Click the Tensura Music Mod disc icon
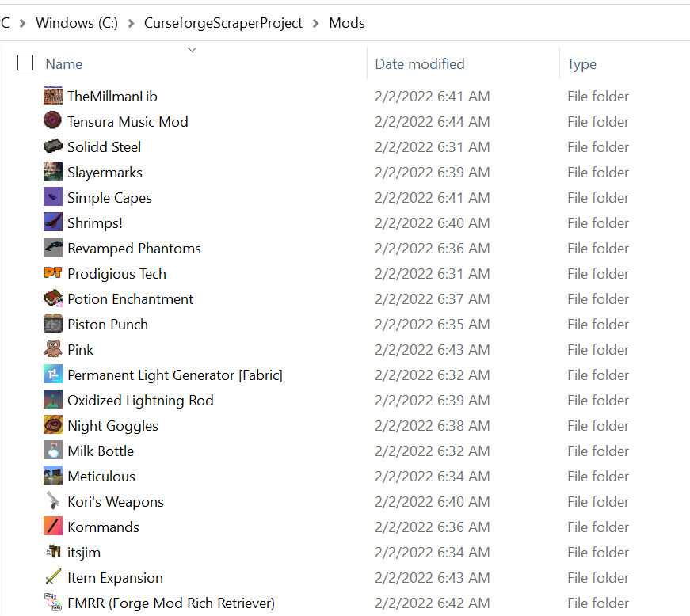The width and height of the screenshot is (690, 616). 53,121
